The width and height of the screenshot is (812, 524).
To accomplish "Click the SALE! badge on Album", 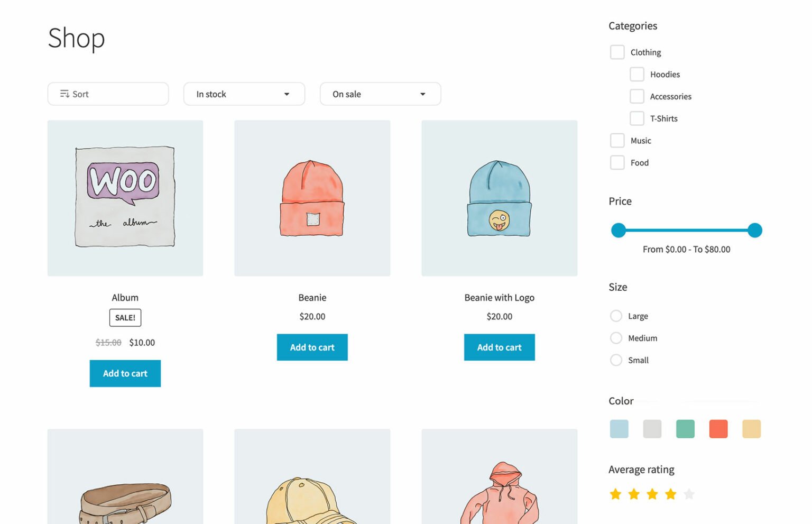I will (125, 317).
